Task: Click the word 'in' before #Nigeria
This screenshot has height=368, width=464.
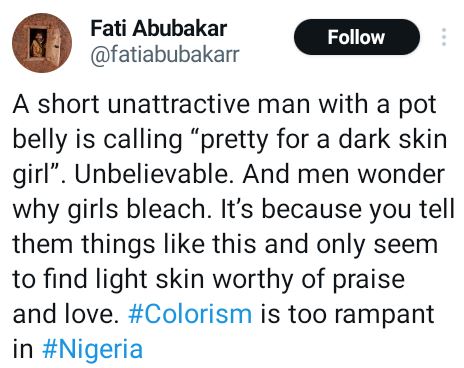Action: (x=23, y=349)
